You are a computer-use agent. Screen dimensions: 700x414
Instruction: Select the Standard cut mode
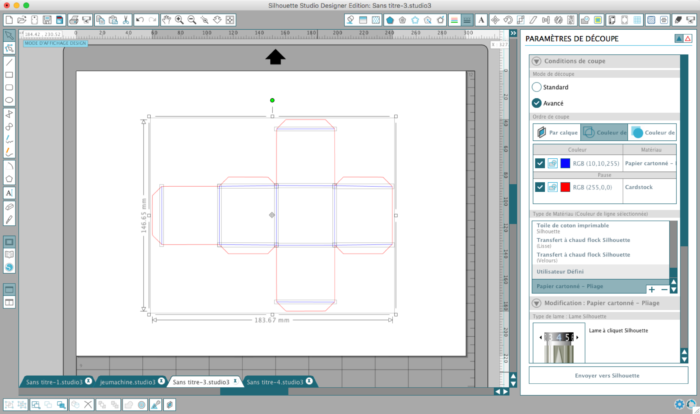tap(537, 87)
